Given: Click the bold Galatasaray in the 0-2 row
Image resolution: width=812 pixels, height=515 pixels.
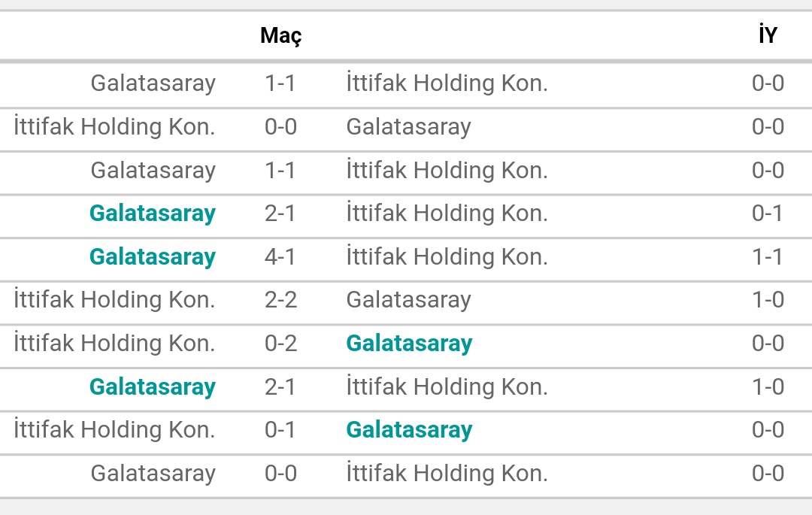Looking at the screenshot, I should (409, 343).
